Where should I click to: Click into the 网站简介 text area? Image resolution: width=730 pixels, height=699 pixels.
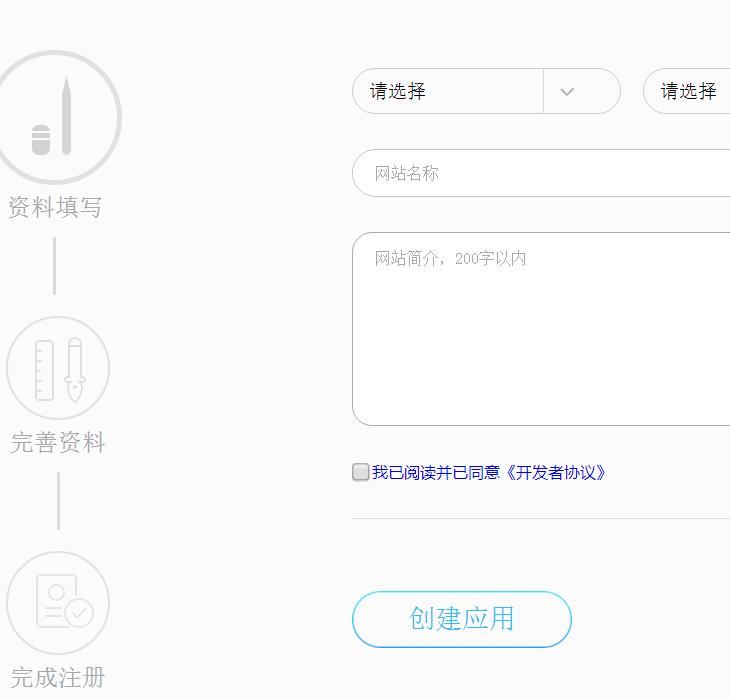coord(541,329)
